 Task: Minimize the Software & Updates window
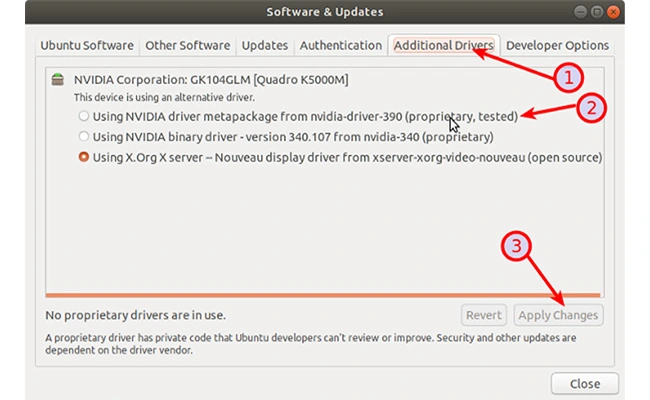point(580,12)
